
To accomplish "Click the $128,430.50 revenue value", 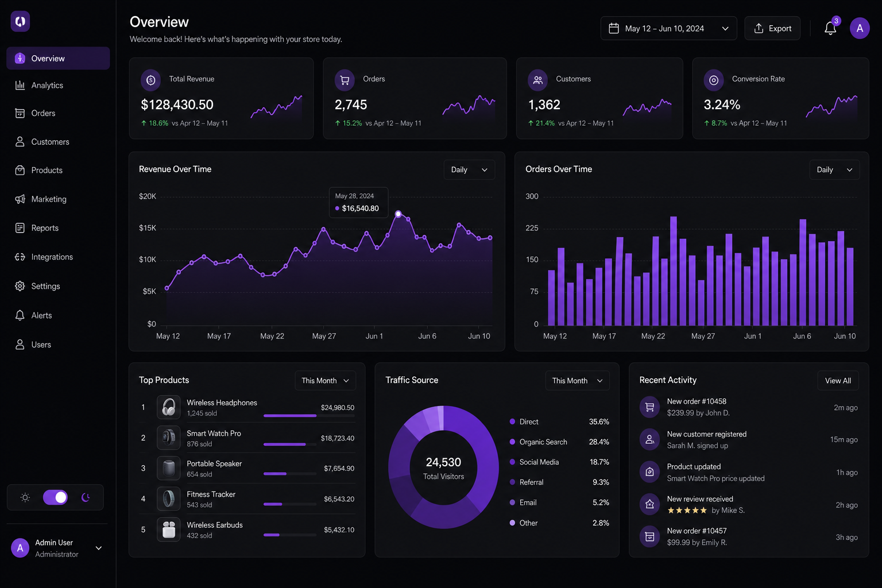I will [x=177, y=105].
